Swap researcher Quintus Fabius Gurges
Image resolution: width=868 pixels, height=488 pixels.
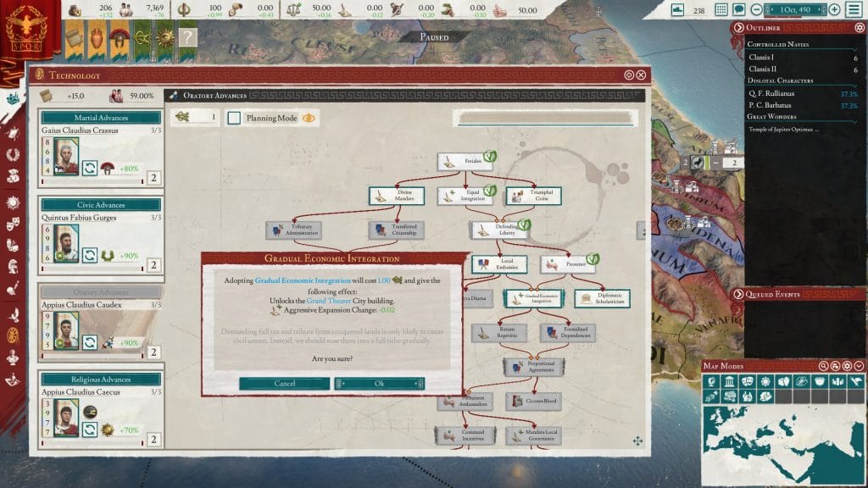click(x=90, y=255)
